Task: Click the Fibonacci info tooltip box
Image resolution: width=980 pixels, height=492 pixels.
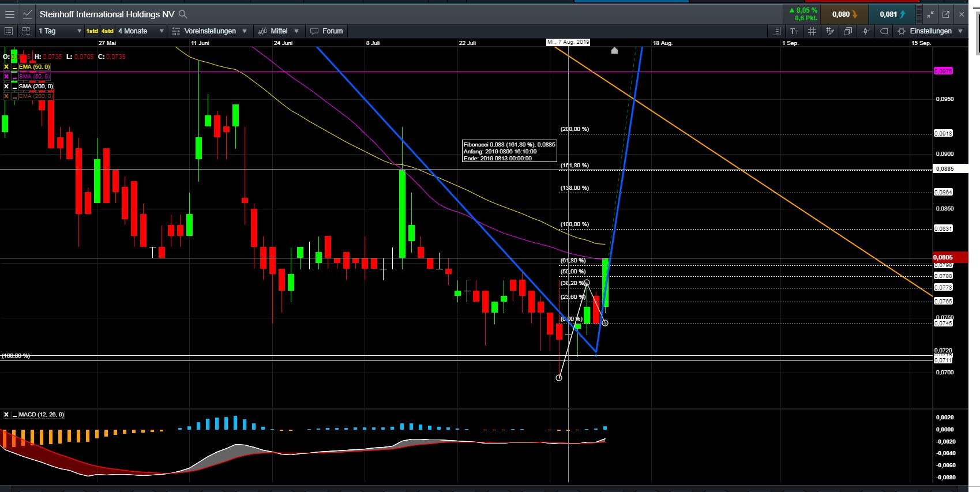Action: click(x=509, y=151)
